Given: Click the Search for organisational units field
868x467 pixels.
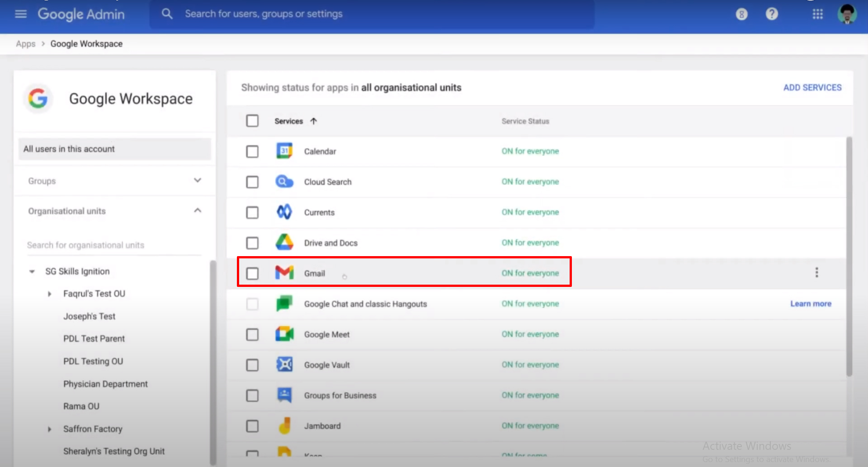Looking at the screenshot, I should tap(114, 245).
